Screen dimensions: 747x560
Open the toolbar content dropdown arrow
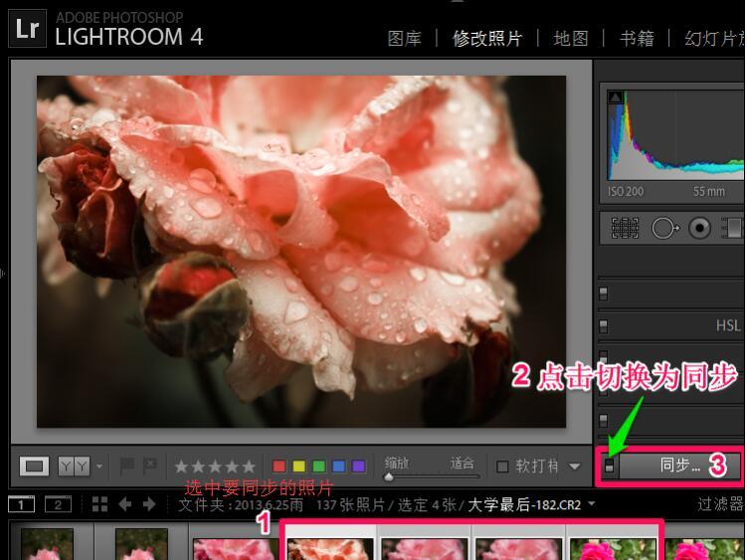pyautogui.click(x=575, y=467)
